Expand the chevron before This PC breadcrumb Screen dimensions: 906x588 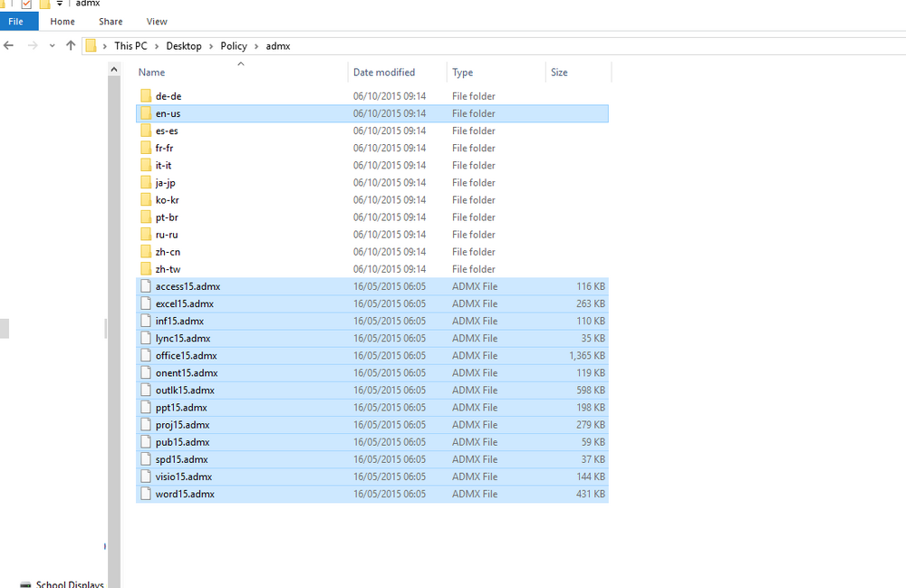coord(104,46)
